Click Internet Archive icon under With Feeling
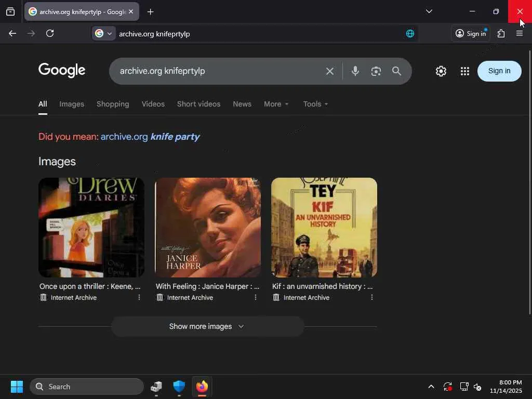This screenshot has width=532, height=399. (160, 297)
